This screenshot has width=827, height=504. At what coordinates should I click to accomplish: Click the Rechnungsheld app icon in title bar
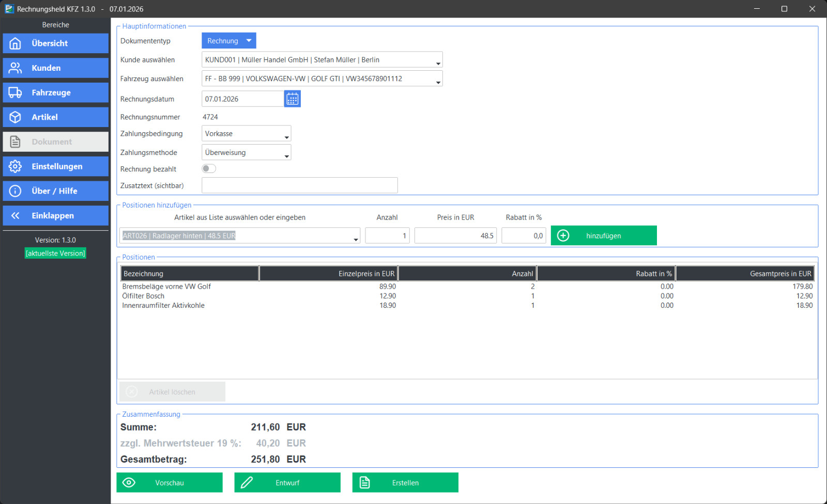9,9
